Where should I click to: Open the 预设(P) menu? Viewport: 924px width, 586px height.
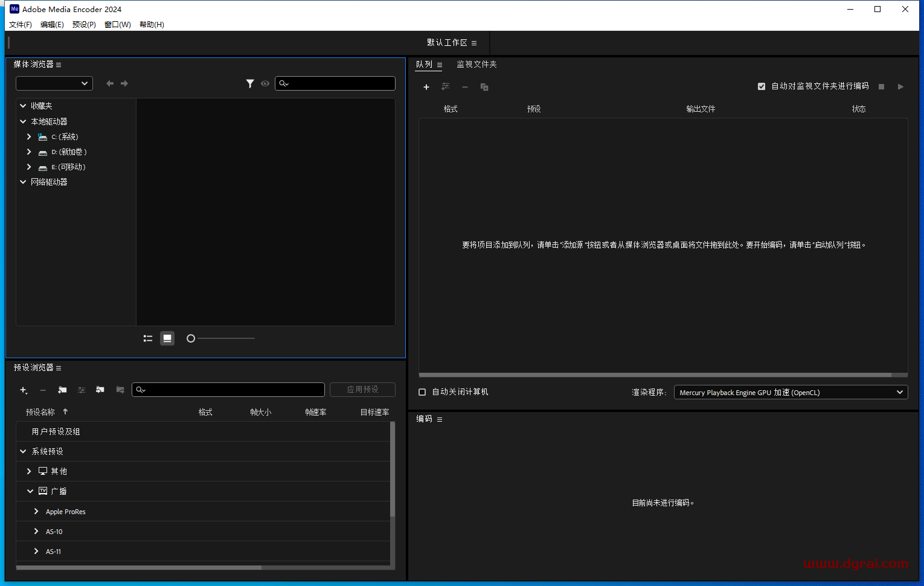point(84,25)
